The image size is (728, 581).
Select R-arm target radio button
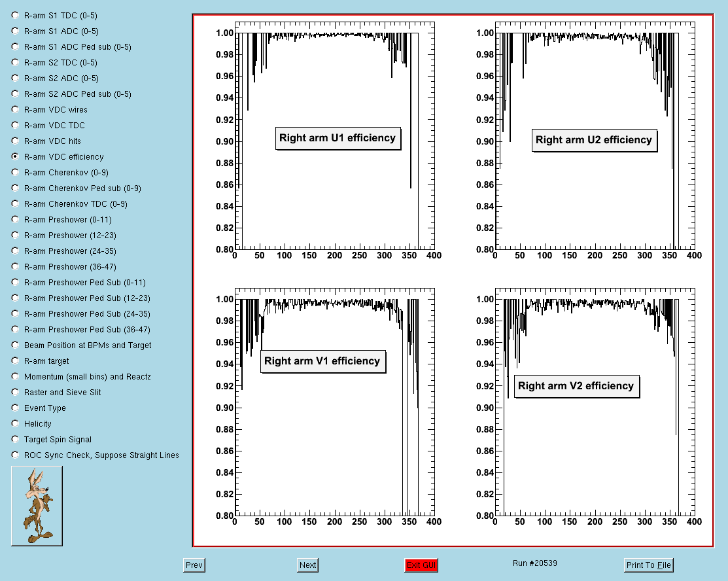click(x=15, y=361)
